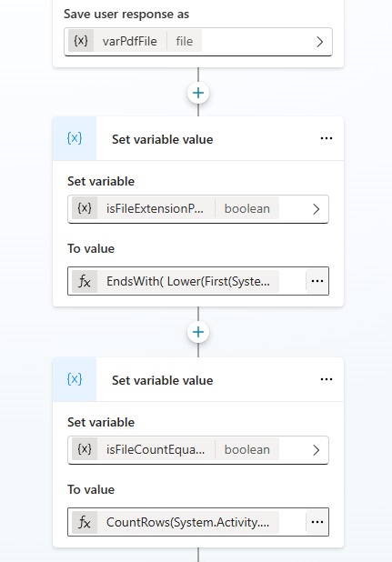Screen dimensions: 392x562
Task: Open ellipsis menu on CountRows formula field
Action: (317, 522)
